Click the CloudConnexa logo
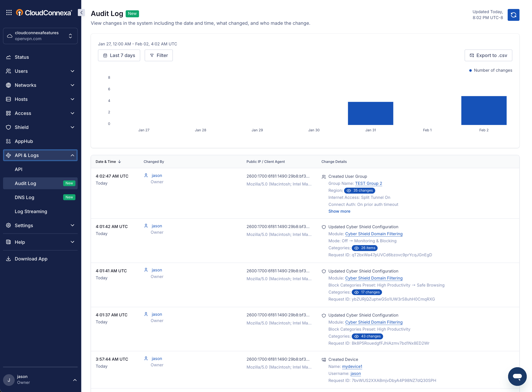The image size is (532, 392). 43,12
